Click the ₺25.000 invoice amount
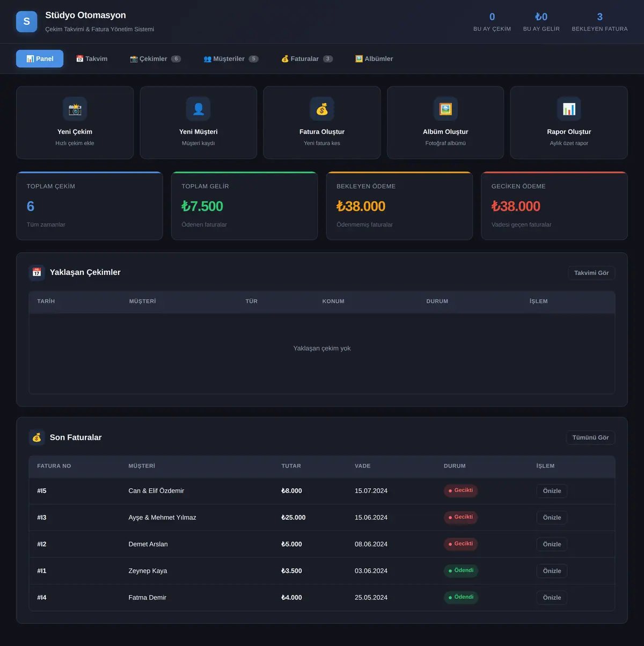The height and width of the screenshot is (646, 644). click(294, 518)
